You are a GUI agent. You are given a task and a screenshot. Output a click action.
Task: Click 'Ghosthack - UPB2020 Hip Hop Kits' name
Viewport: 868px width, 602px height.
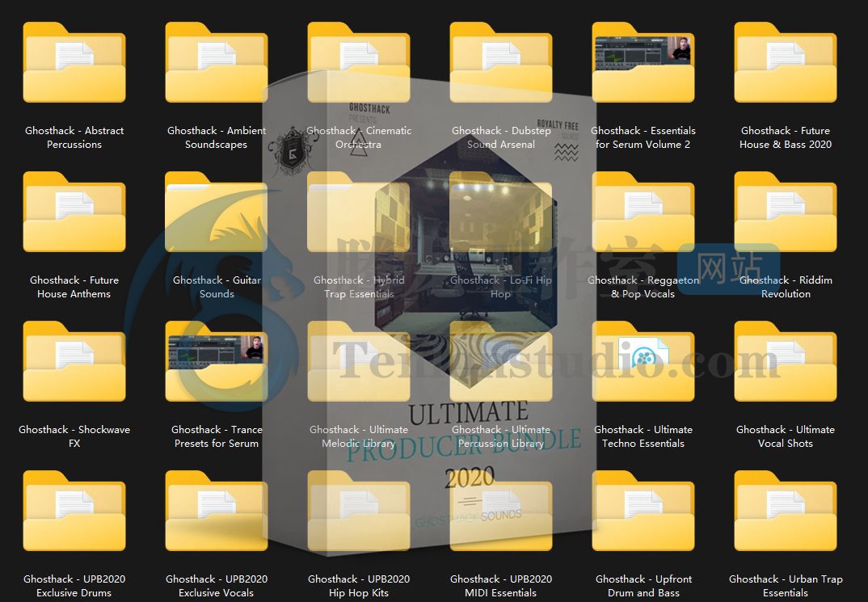(359, 585)
